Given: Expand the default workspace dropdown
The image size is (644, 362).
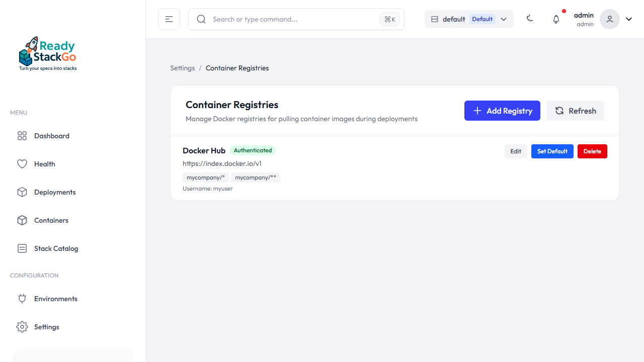Looking at the screenshot, I should tap(504, 19).
